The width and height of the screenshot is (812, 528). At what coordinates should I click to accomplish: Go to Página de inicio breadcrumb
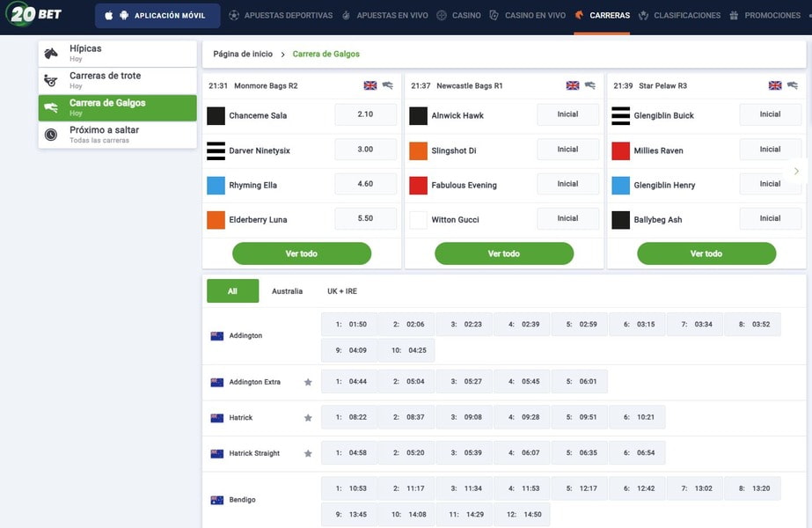tap(243, 54)
